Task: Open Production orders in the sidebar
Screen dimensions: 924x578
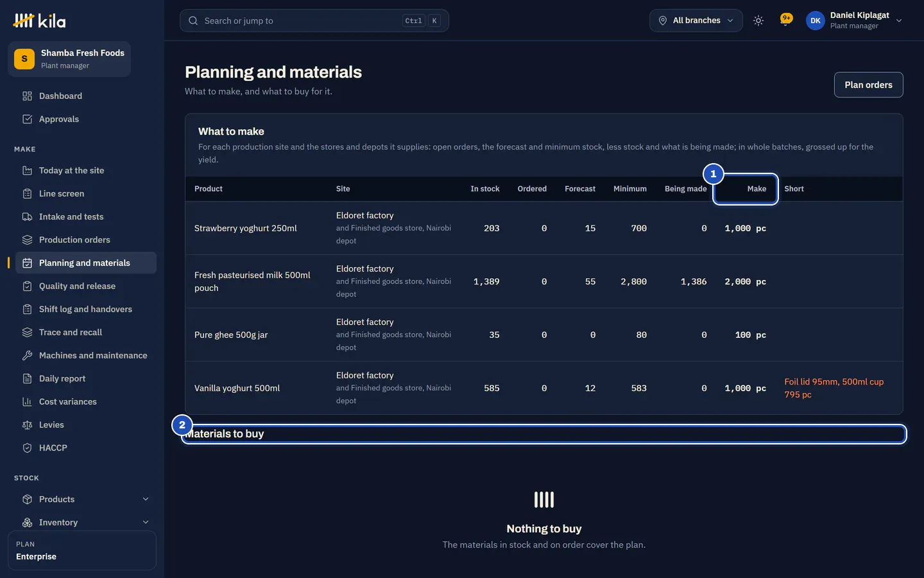Action: point(86,240)
